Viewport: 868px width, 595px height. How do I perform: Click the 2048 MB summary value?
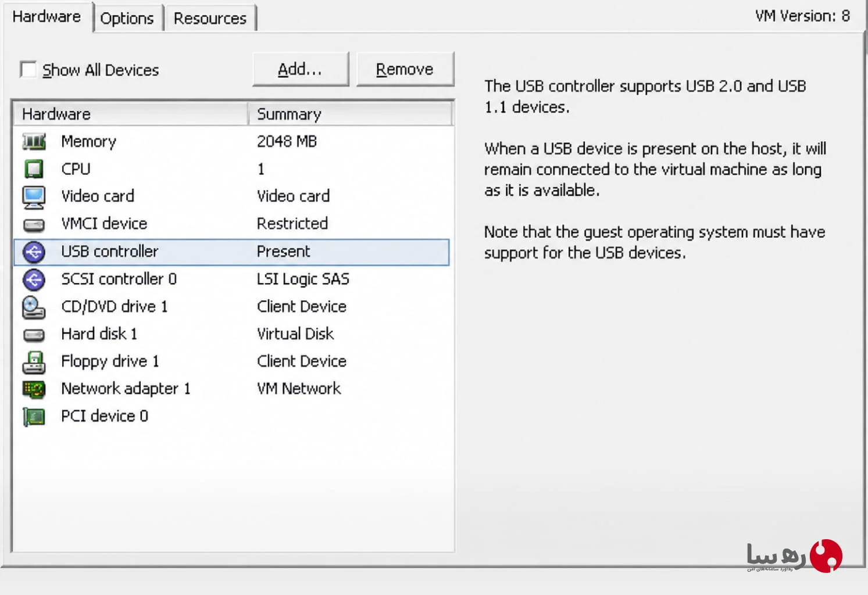coord(287,141)
